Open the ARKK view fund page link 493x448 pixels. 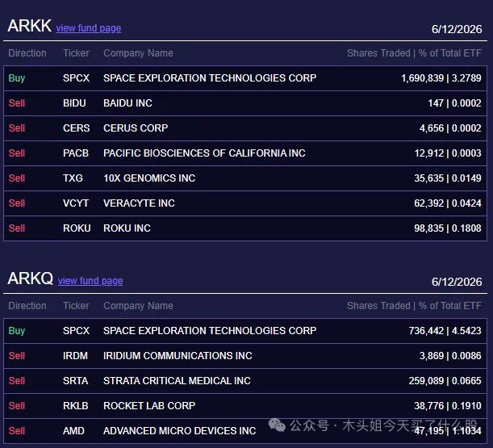coord(88,28)
